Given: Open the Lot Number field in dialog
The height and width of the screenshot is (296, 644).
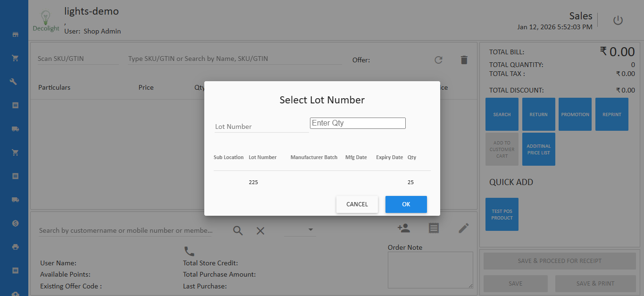Looking at the screenshot, I should 261,126.
